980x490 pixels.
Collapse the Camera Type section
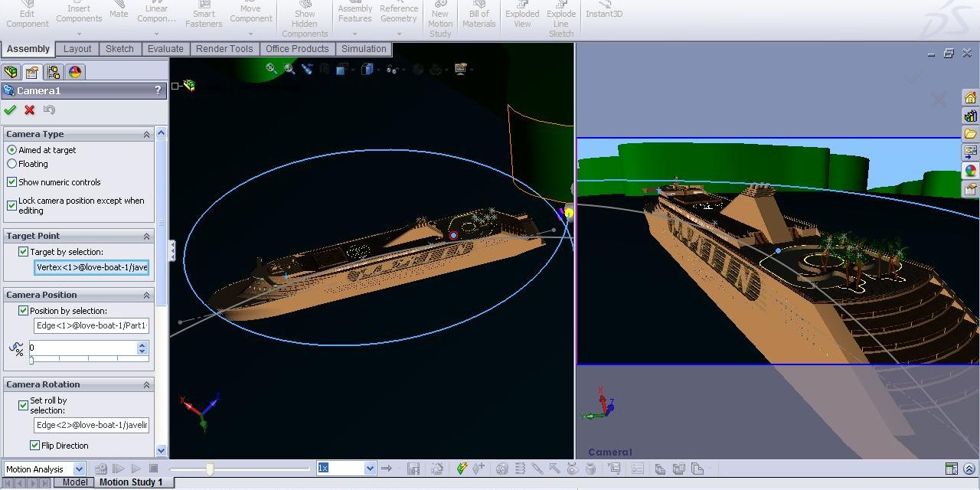point(146,135)
